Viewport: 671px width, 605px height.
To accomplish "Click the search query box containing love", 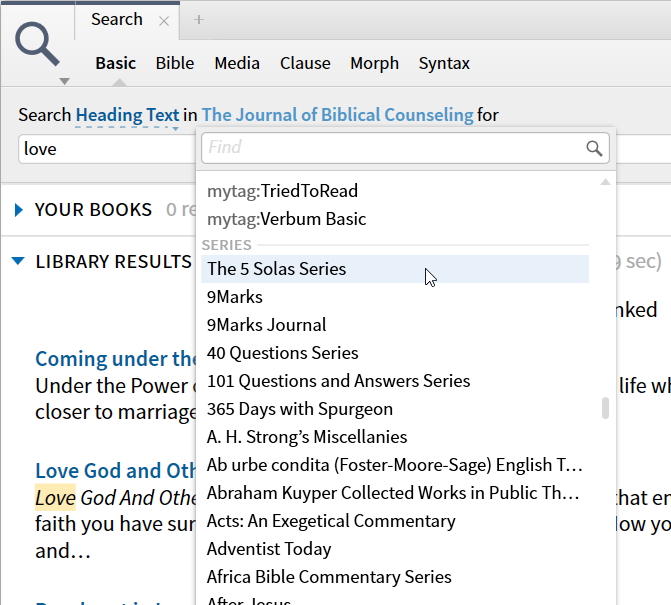I will click(x=107, y=149).
